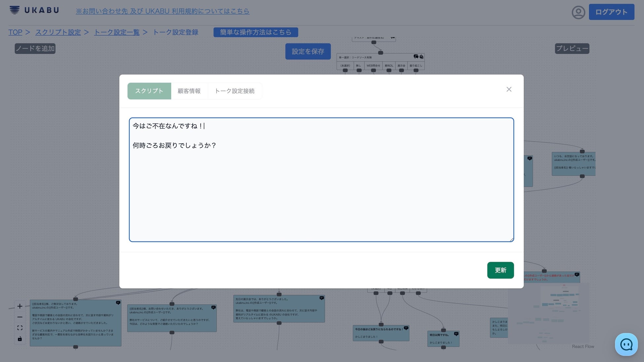644x362 pixels.
Task: Click the zoom in plus control
Action: pos(20,306)
